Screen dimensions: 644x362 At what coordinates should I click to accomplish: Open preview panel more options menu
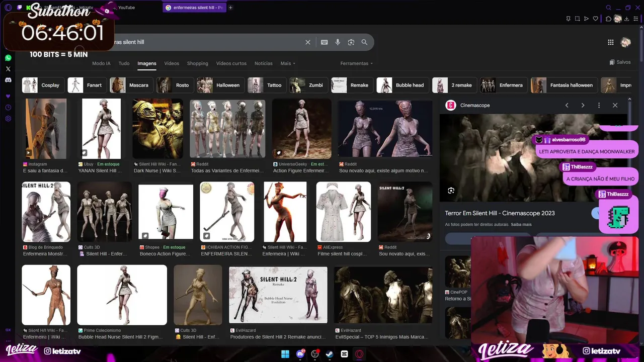click(599, 106)
